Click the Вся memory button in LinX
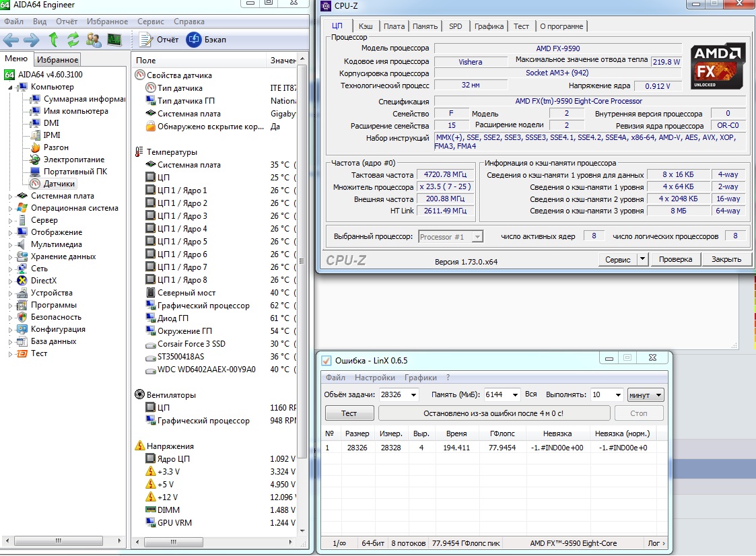 pyautogui.click(x=531, y=394)
